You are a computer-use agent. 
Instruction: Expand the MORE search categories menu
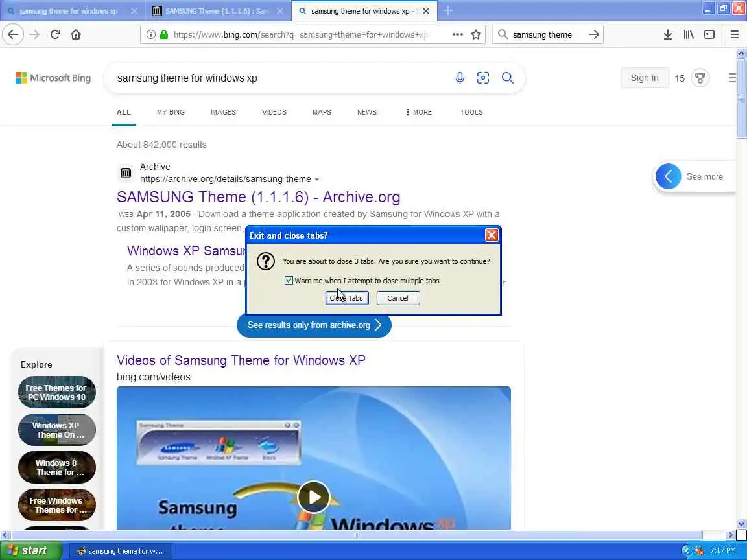(418, 112)
